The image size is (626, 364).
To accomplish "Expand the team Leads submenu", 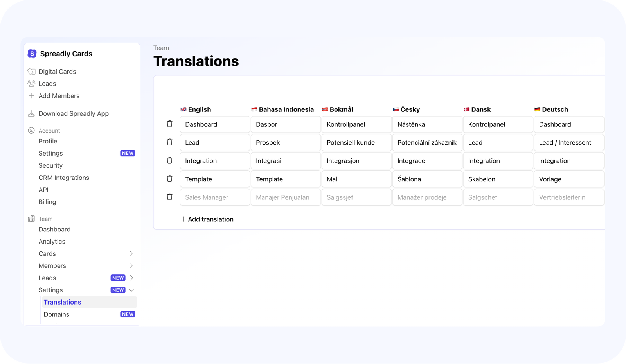I will [131, 278].
